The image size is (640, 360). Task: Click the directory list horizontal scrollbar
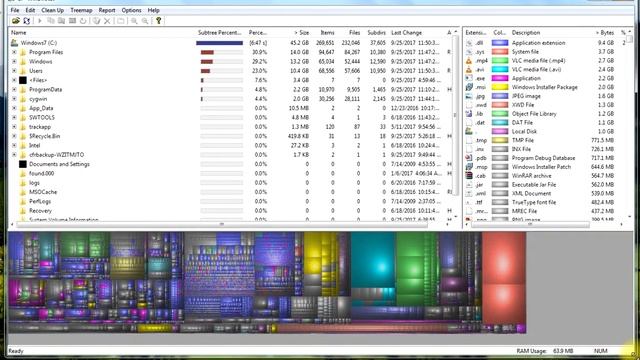click(x=222, y=224)
